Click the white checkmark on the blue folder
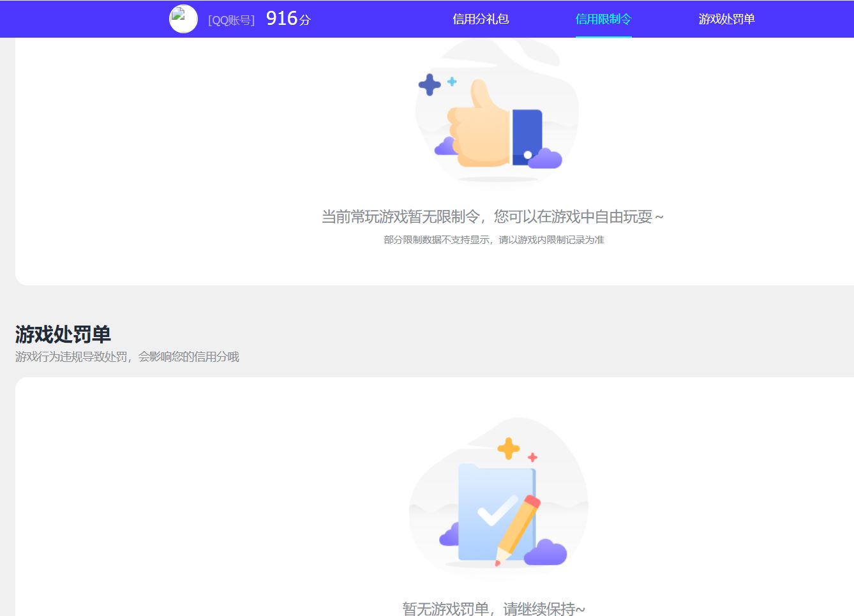This screenshot has height=616, width=854. pyautogui.click(x=496, y=511)
